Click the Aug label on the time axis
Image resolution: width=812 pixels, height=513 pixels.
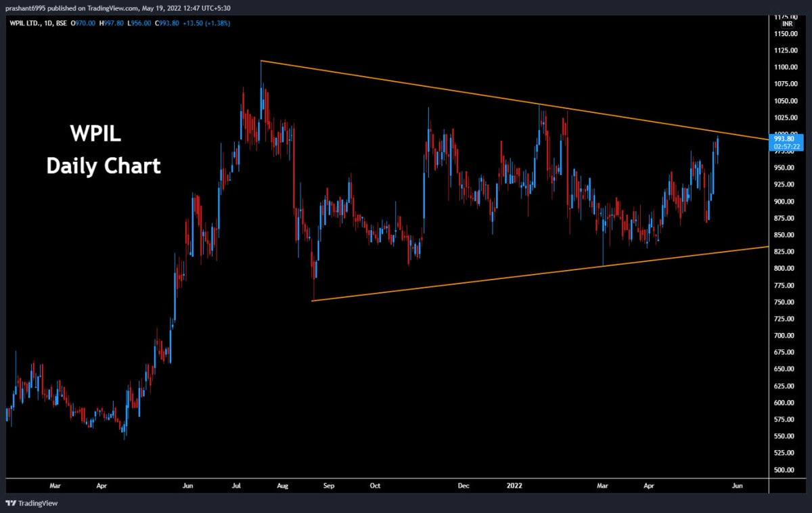click(x=283, y=486)
